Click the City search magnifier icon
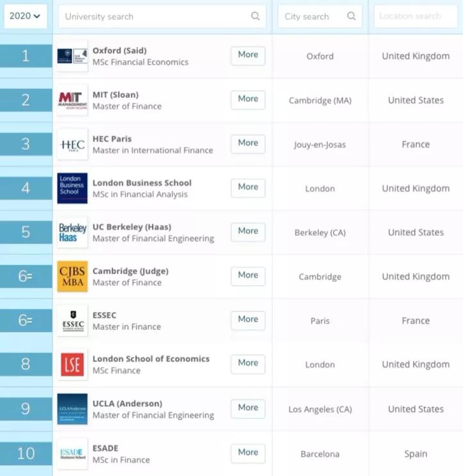Screen dimensions: 463x476 point(352,16)
